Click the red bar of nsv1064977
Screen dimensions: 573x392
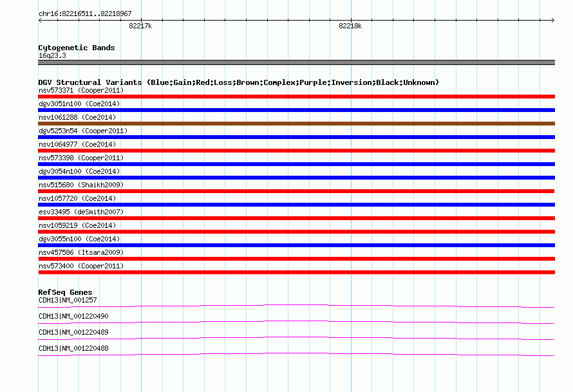pos(296,151)
